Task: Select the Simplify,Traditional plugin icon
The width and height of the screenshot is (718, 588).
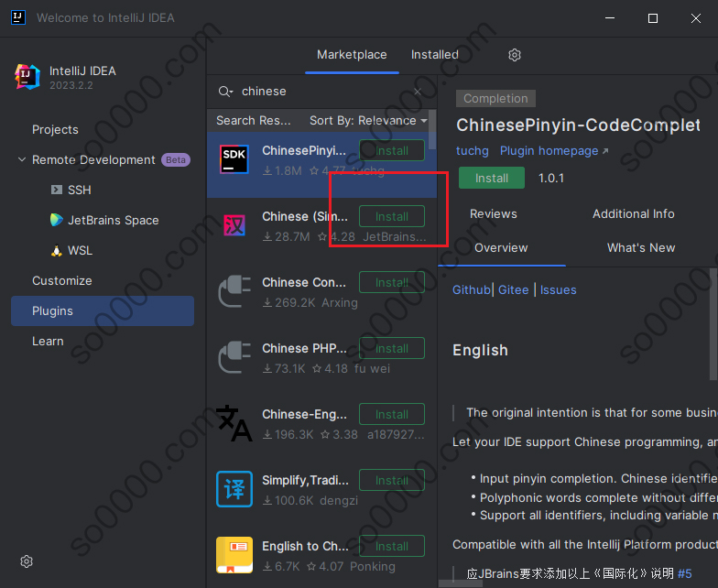Action: [x=234, y=489]
